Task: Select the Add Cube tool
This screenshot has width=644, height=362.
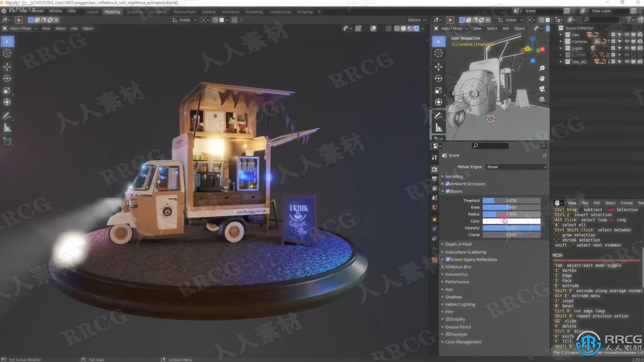Action: [x=7, y=141]
